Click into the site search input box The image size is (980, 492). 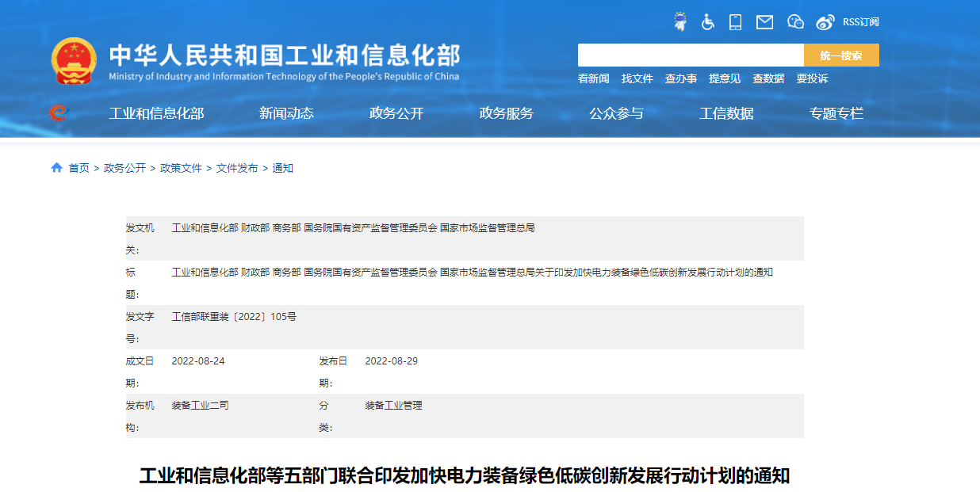click(690, 55)
